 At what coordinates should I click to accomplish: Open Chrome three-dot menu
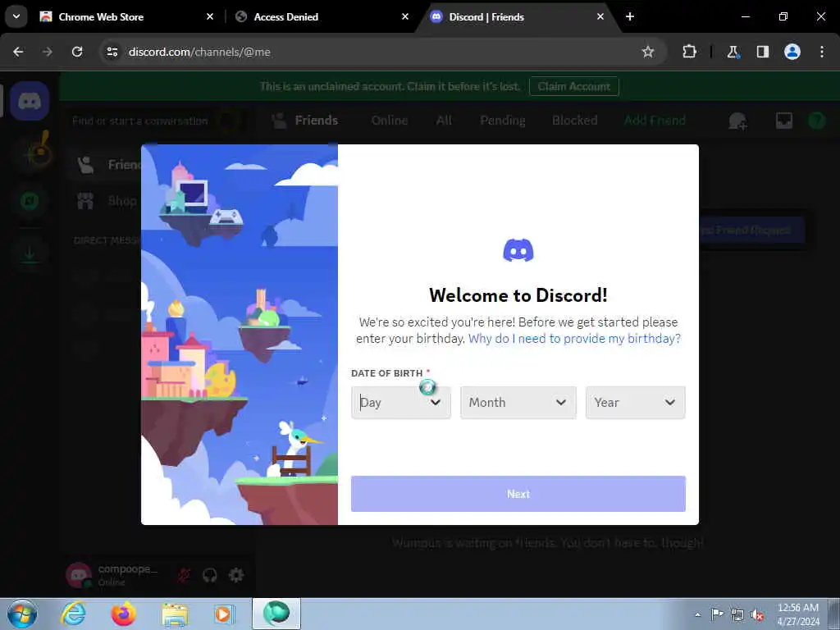pos(822,52)
